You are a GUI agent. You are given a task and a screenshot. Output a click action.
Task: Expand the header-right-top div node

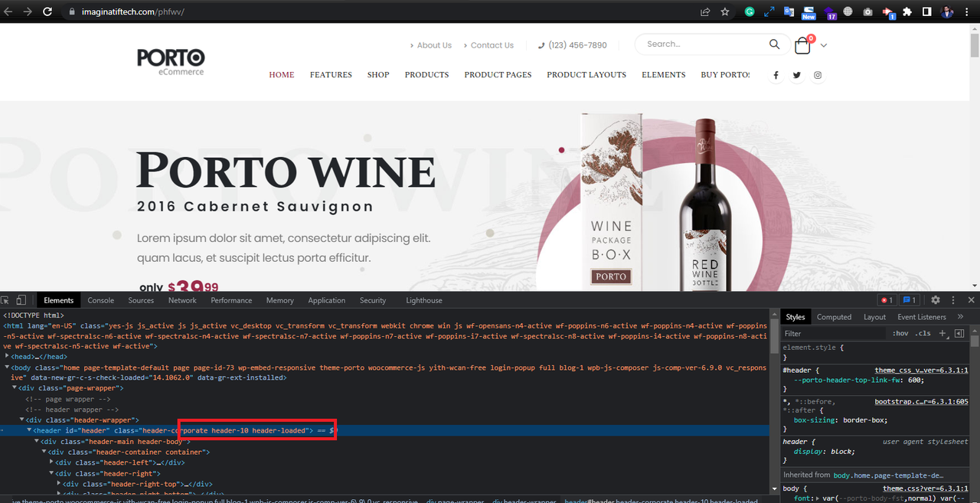pos(59,484)
